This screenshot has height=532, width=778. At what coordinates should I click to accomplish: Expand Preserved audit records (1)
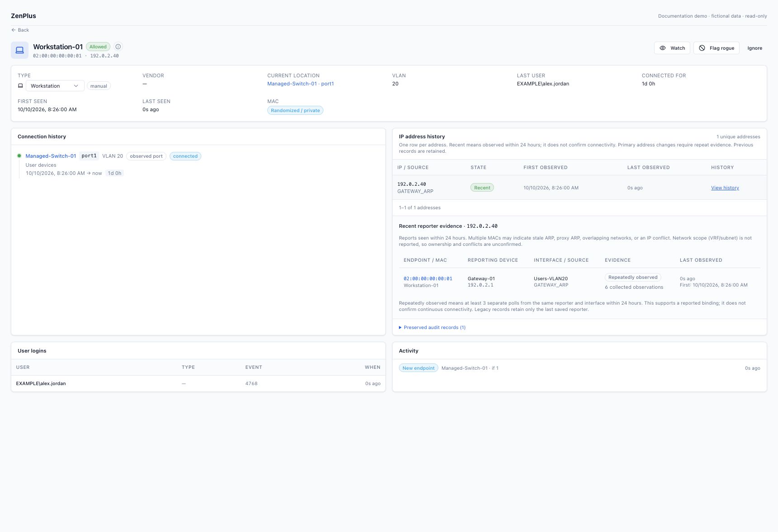[432, 327]
